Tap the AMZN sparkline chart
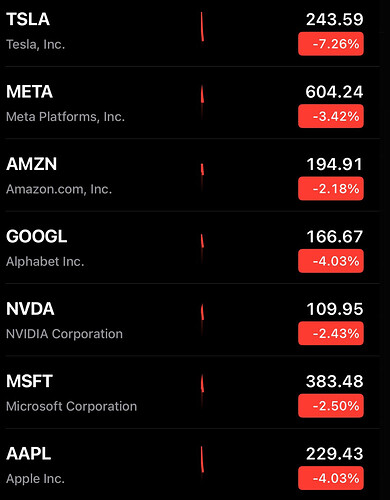390x500 pixels. 202,177
